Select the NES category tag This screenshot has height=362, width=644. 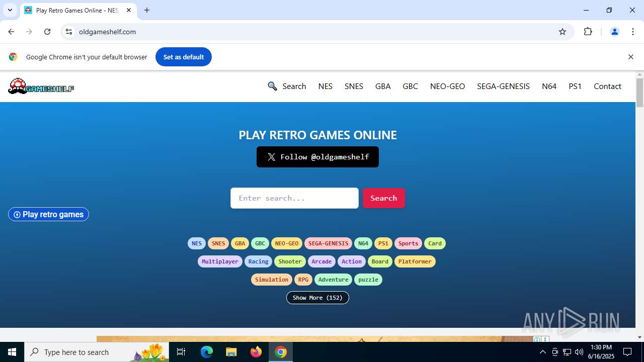pos(197,243)
